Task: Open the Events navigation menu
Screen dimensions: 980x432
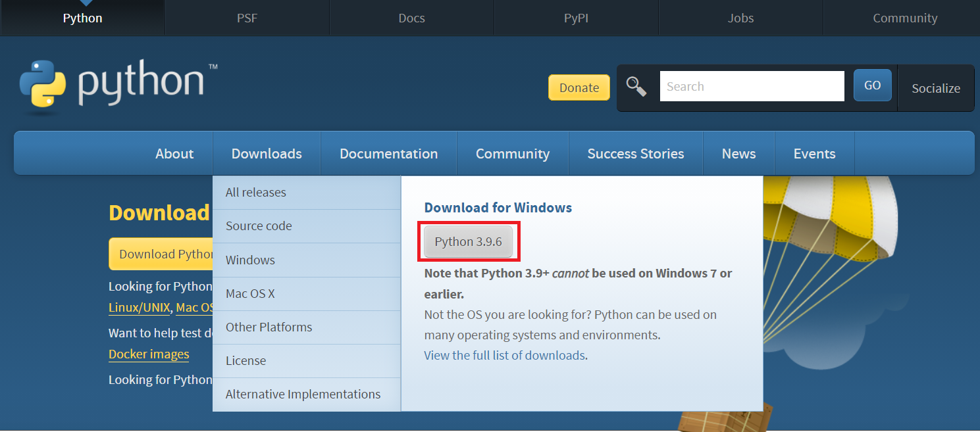Action: pyautogui.click(x=814, y=153)
